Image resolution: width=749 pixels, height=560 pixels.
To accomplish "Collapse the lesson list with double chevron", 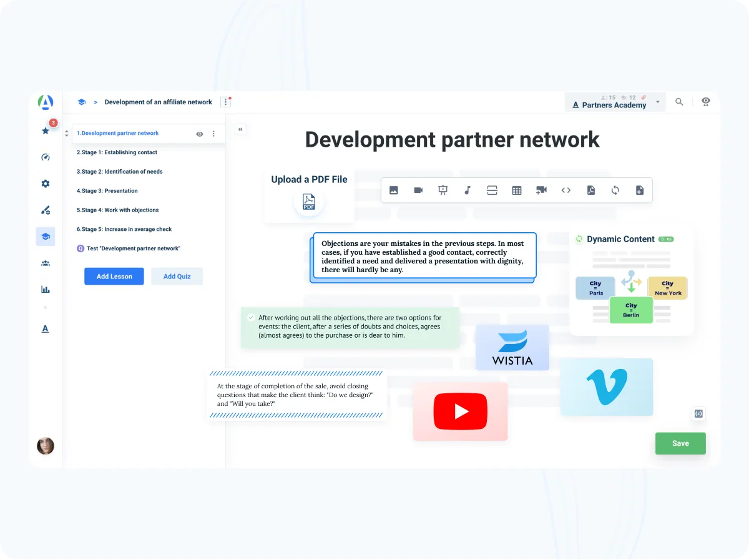I will pos(240,129).
